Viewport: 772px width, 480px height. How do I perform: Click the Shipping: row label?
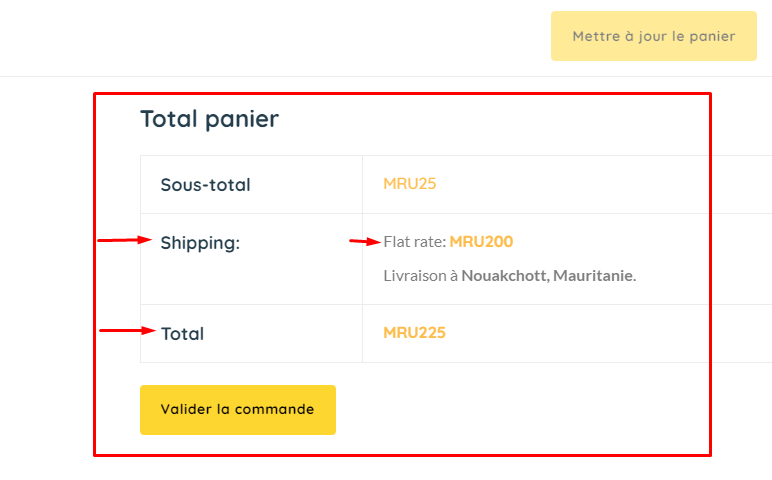(200, 243)
